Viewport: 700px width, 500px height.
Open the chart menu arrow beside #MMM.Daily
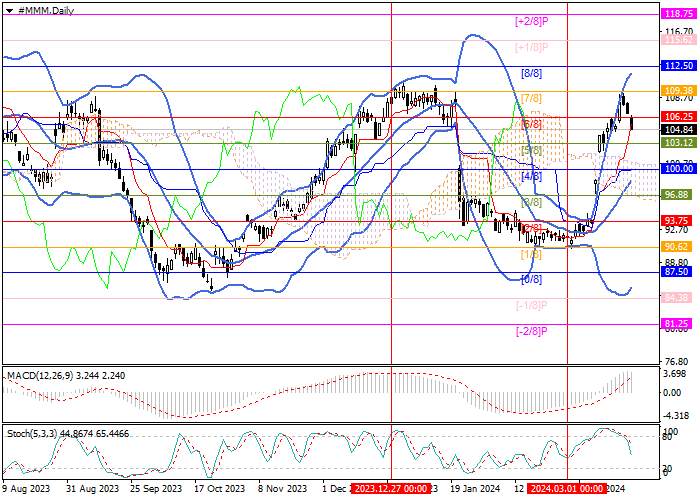pyautogui.click(x=9, y=11)
